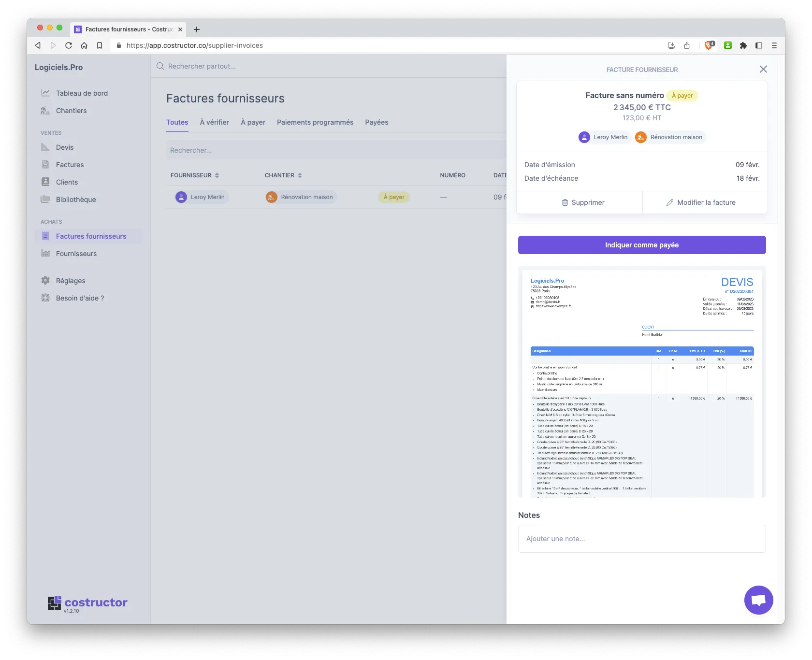812x660 pixels.
Task: Click Leroy Merlin in table row
Action: (x=202, y=197)
